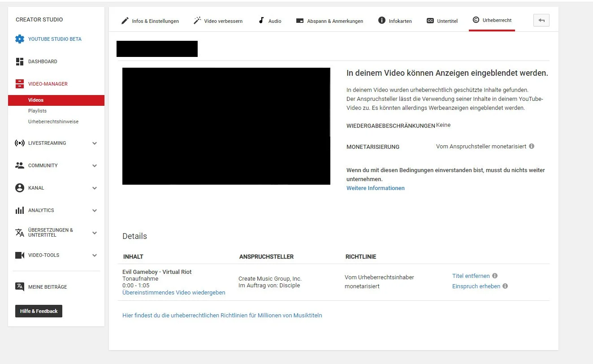
Task: Click the Video-Tools camera icon
Action: (x=20, y=255)
